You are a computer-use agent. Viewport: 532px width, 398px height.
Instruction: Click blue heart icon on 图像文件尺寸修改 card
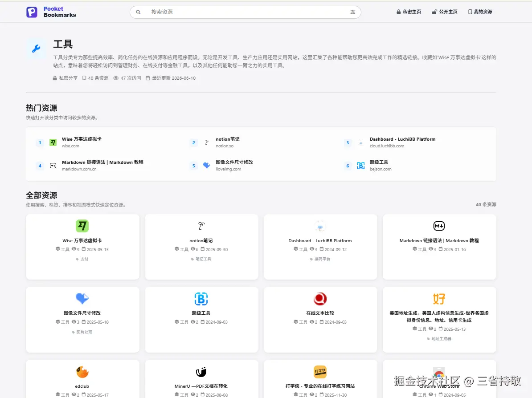point(82,298)
